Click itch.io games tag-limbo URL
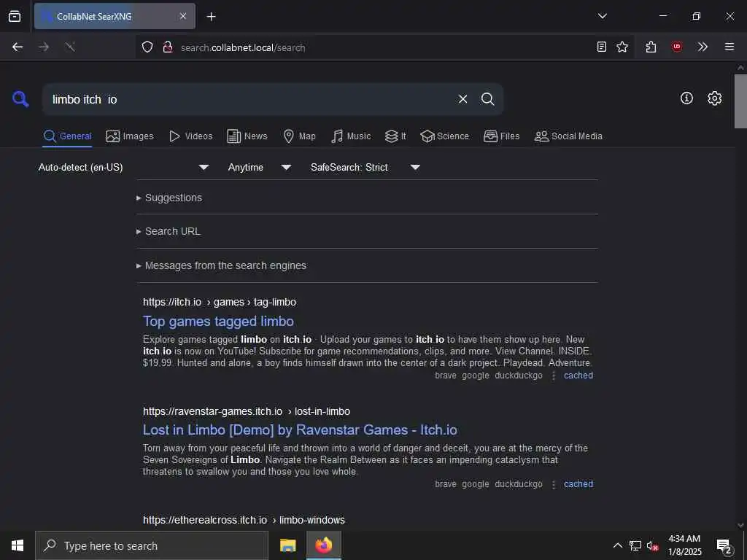 click(219, 302)
